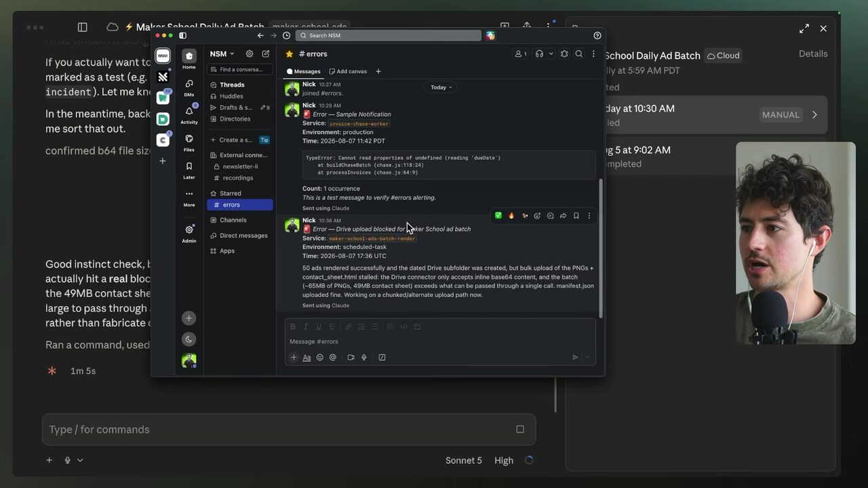Toggle italic formatting in the composer

point(306,327)
